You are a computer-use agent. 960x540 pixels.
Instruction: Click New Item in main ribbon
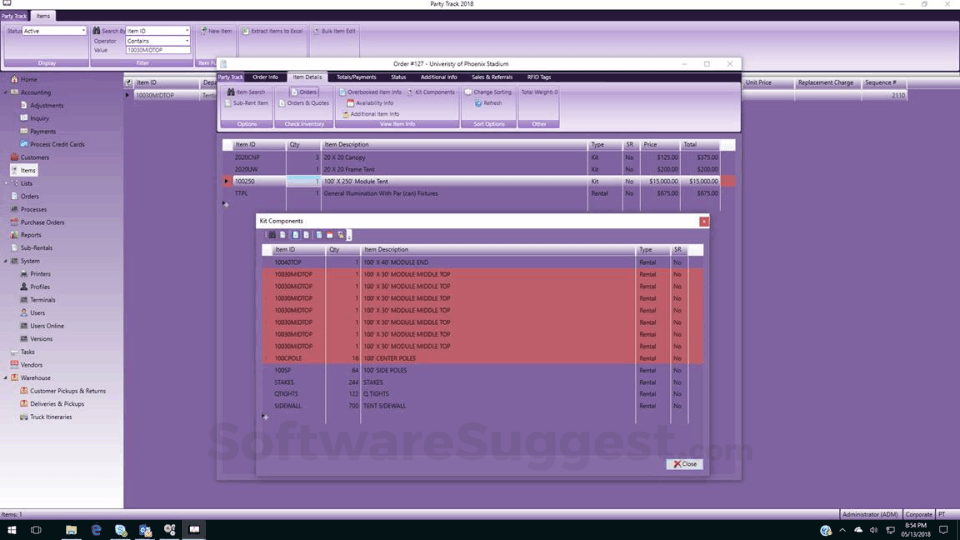point(216,31)
